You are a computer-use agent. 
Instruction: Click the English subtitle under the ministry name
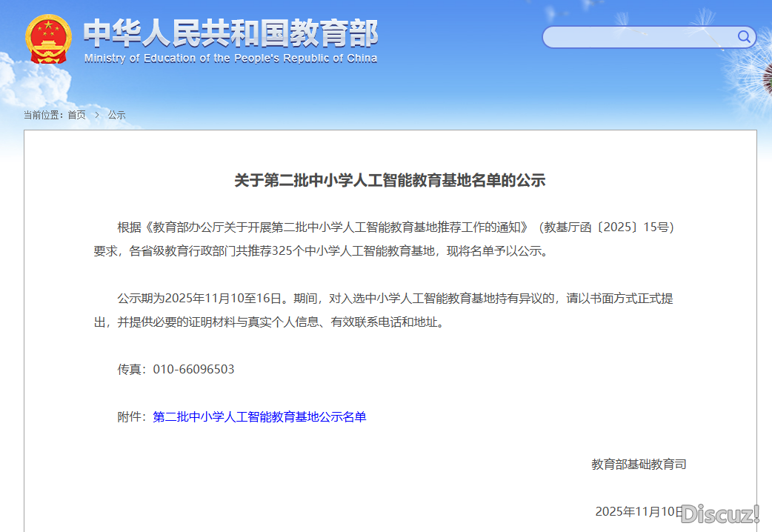click(x=230, y=59)
